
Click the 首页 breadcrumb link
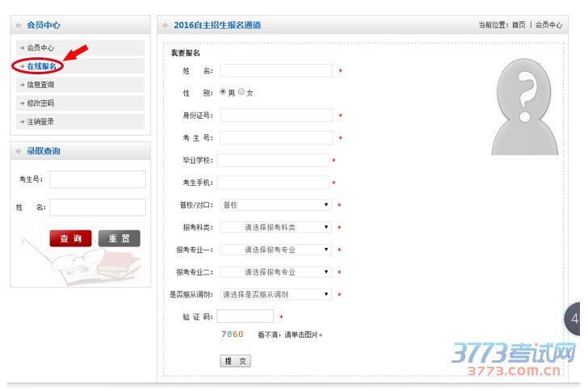coord(518,25)
